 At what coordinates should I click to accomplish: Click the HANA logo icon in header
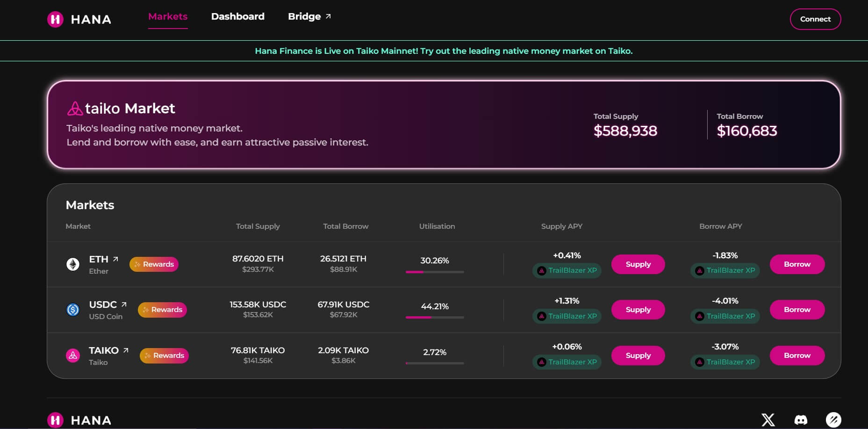coord(55,19)
